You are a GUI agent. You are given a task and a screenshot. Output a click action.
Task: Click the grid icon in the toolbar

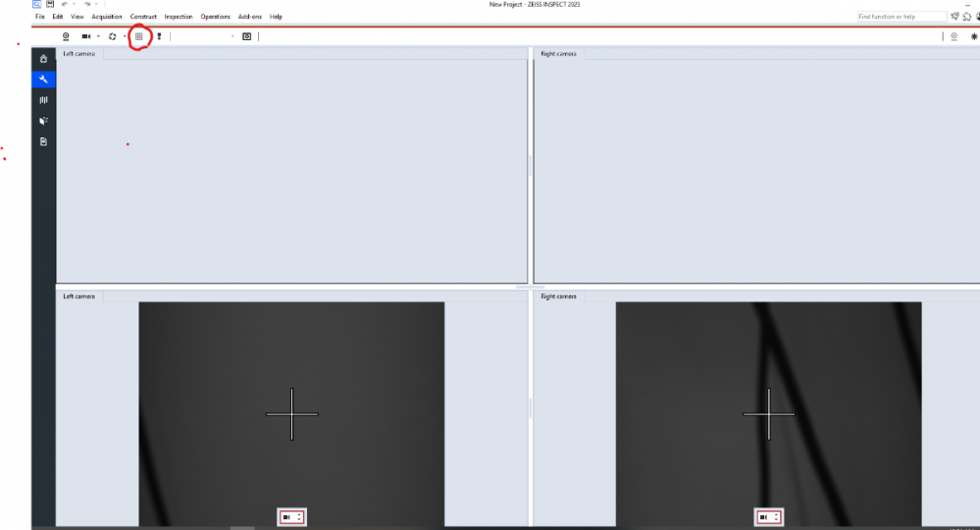[138, 36]
